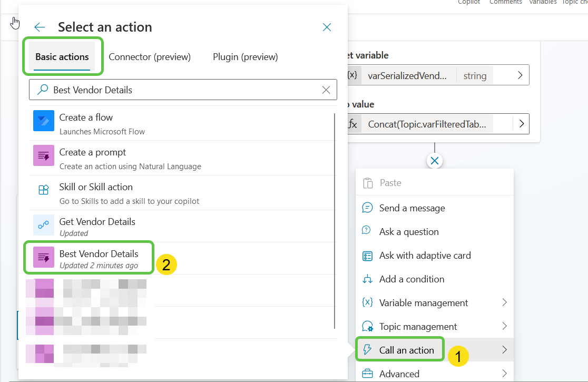Expand the Variable management submenu

[504, 302]
